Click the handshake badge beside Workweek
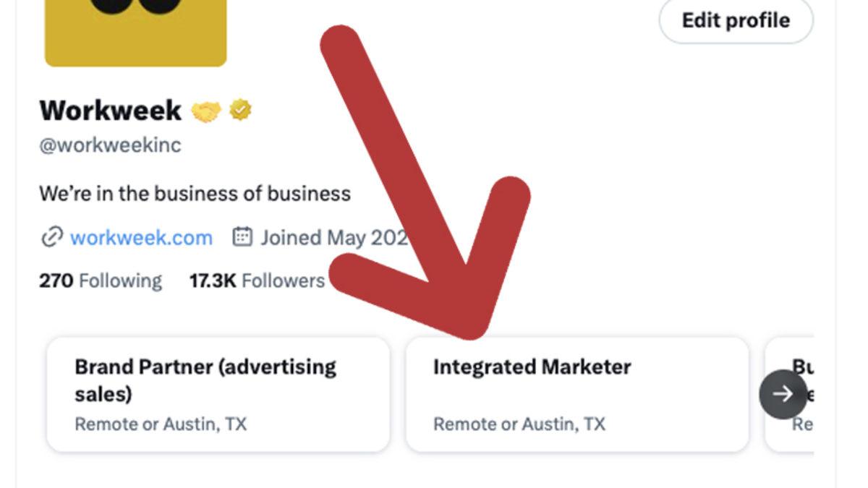Viewport: 868px width, 488px height. pyautogui.click(x=205, y=111)
